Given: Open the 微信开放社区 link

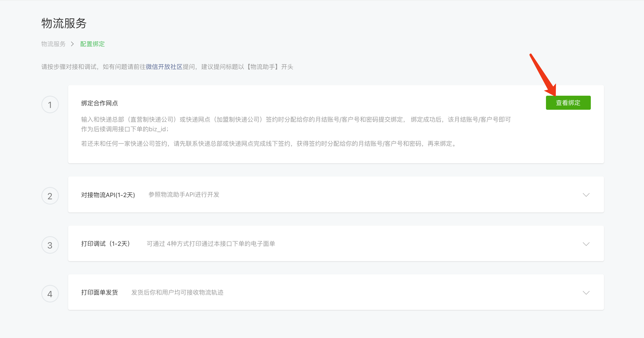Looking at the screenshot, I should coord(164,67).
